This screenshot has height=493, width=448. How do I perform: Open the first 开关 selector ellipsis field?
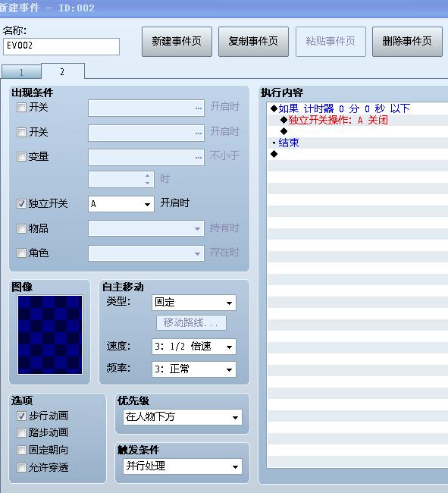pyautogui.click(x=146, y=108)
